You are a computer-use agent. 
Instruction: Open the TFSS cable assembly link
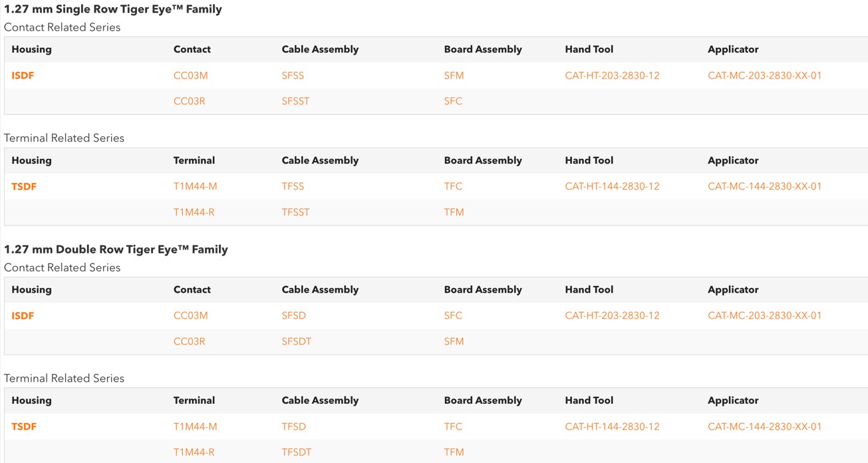[x=293, y=187]
